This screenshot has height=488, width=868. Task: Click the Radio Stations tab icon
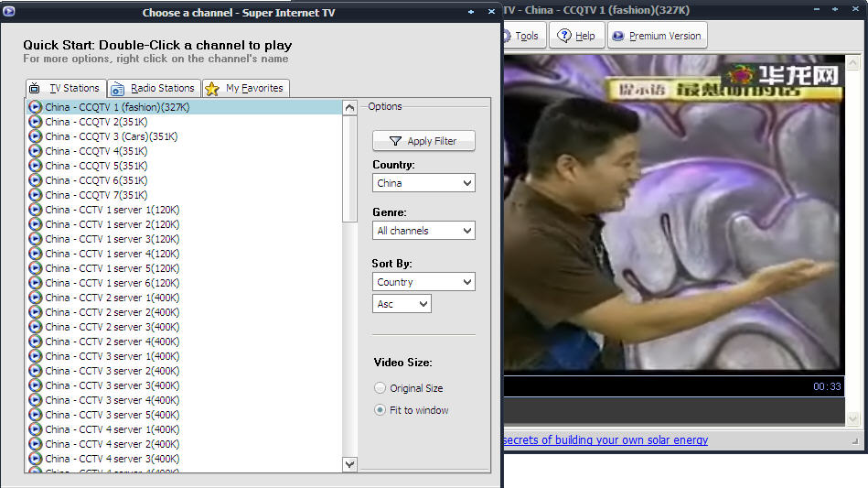[117, 89]
